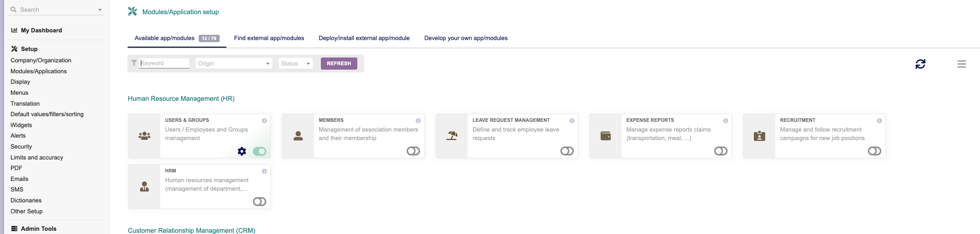Click info icon on HRM module card
The height and width of the screenshot is (234, 980).
[264, 171]
